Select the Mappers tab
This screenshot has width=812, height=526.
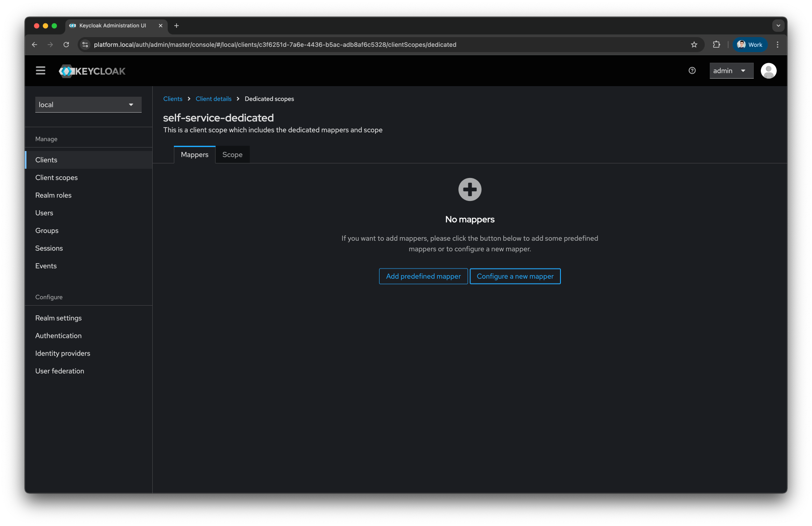194,154
